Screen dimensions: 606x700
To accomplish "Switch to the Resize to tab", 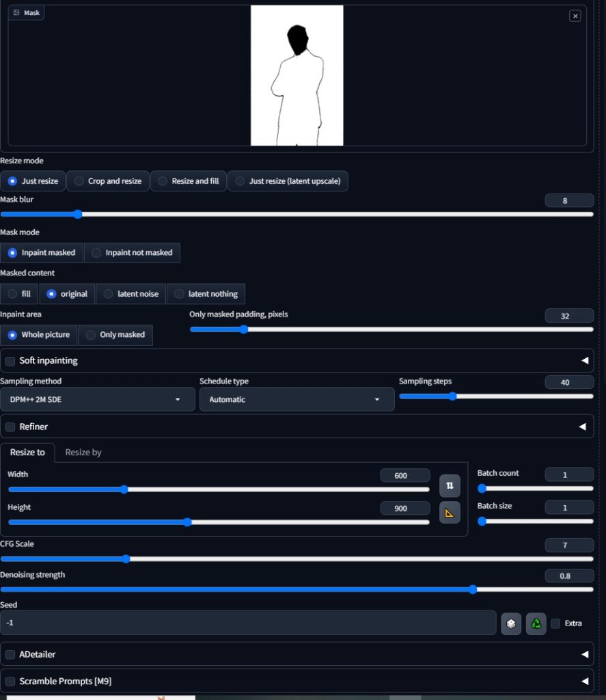I will pos(27,453).
